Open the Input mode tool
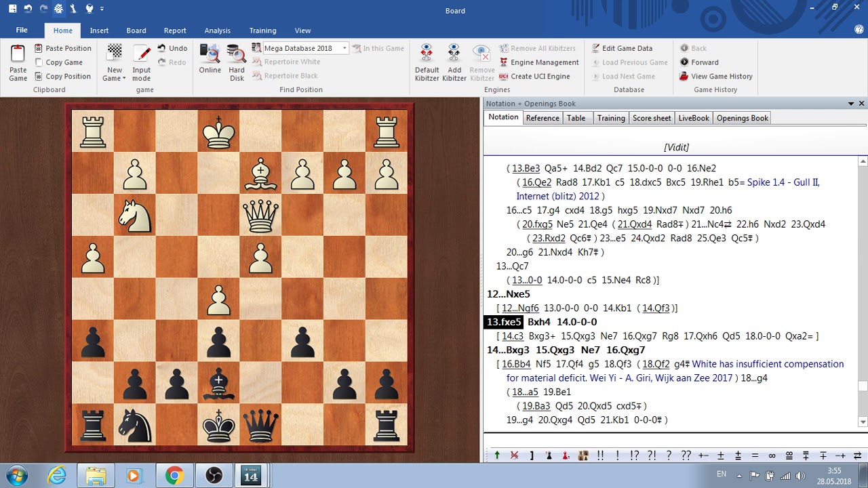The height and width of the screenshot is (488, 868). [141, 62]
